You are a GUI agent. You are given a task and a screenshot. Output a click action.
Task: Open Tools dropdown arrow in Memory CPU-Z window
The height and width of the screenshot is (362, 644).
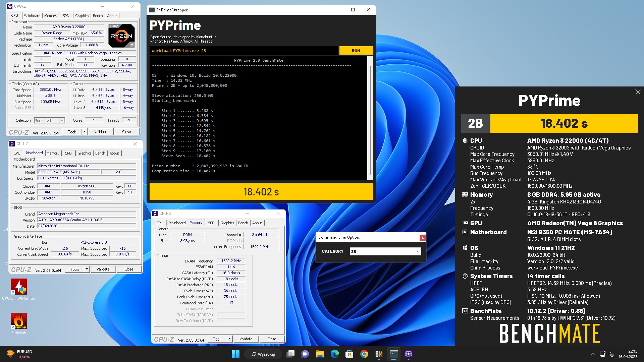point(230,339)
